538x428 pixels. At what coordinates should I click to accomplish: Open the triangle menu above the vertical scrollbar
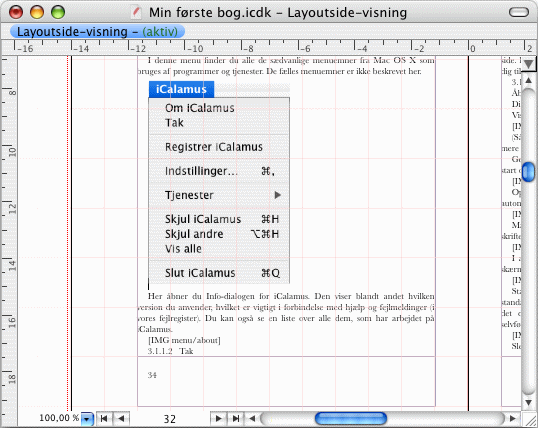click(x=529, y=64)
